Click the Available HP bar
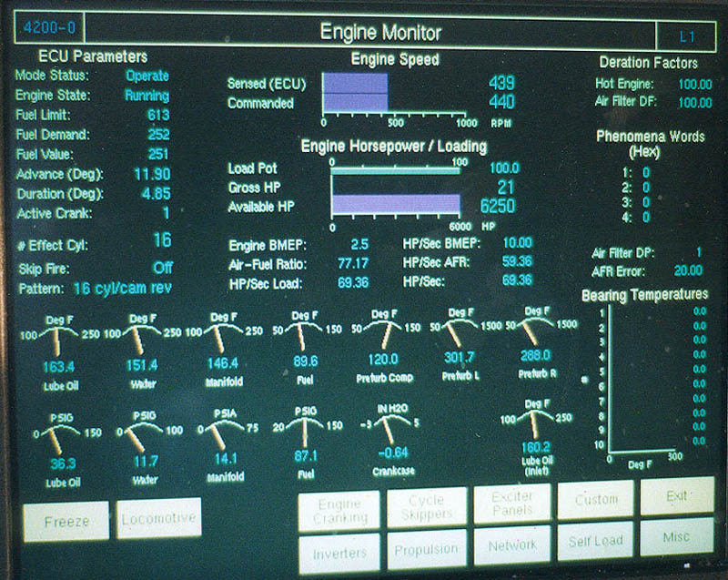The width and height of the screenshot is (728, 580). (x=395, y=205)
